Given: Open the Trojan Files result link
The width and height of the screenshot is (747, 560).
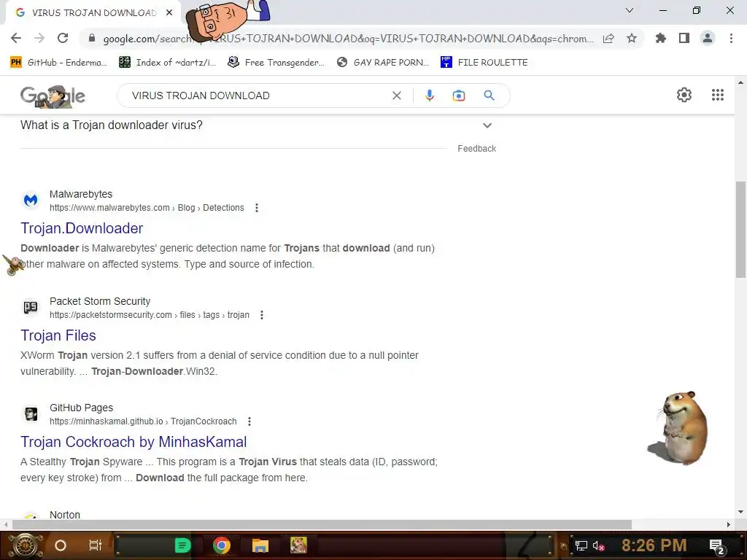Looking at the screenshot, I should point(58,335).
